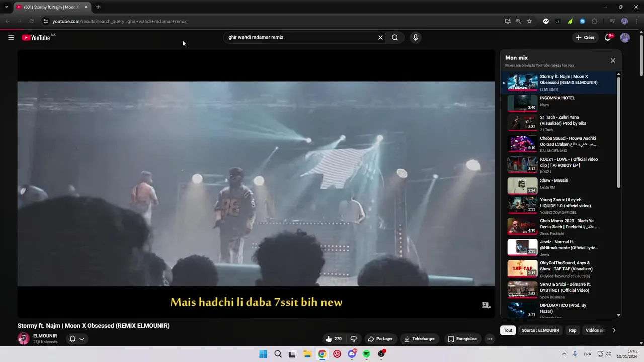Viewport: 644px width, 362px height.
Task: Click the Télécharger button
Action: [x=419, y=339]
